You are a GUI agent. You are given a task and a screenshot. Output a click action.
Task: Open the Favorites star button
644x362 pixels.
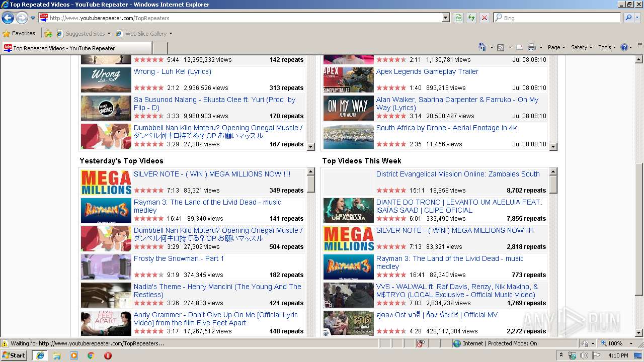(x=19, y=33)
